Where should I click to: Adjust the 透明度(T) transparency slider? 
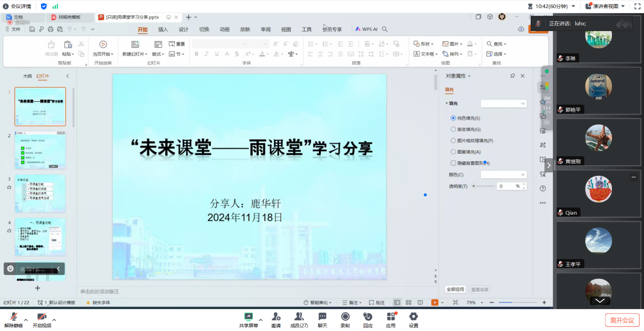tap(483, 186)
